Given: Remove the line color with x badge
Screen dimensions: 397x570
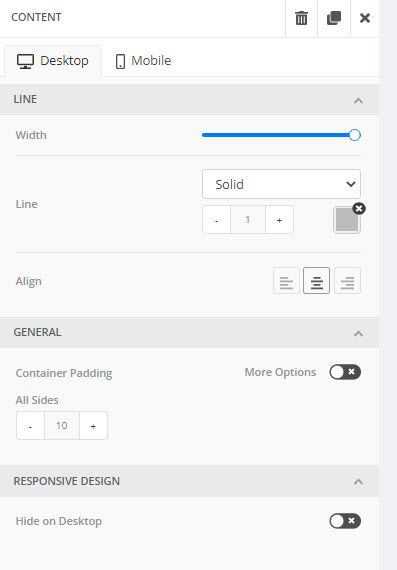Looking at the screenshot, I should (359, 209).
